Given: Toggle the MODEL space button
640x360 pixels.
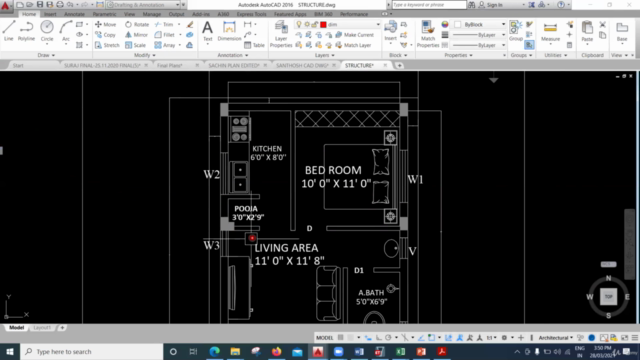Looking at the screenshot, I should click(324, 338).
